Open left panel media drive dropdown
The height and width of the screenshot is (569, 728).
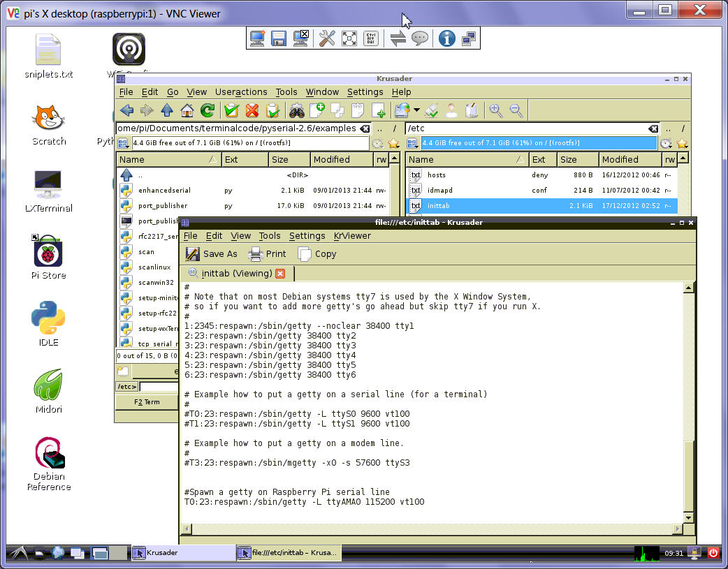coord(124,143)
